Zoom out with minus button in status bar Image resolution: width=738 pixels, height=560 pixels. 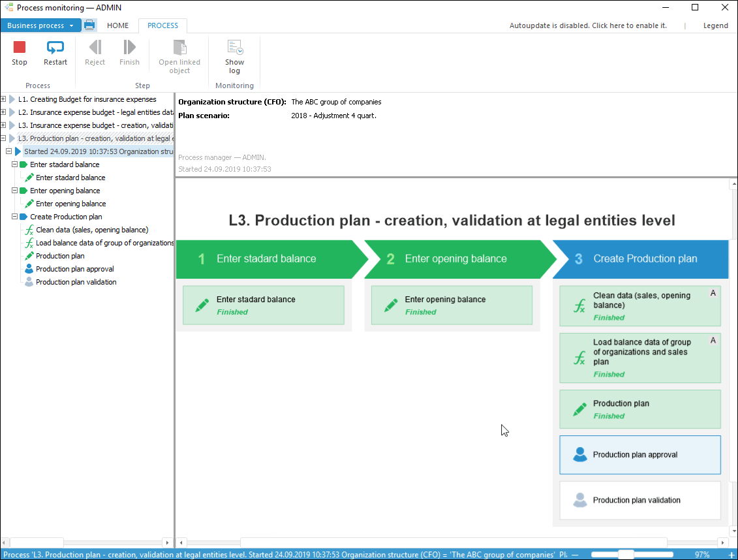point(575,555)
